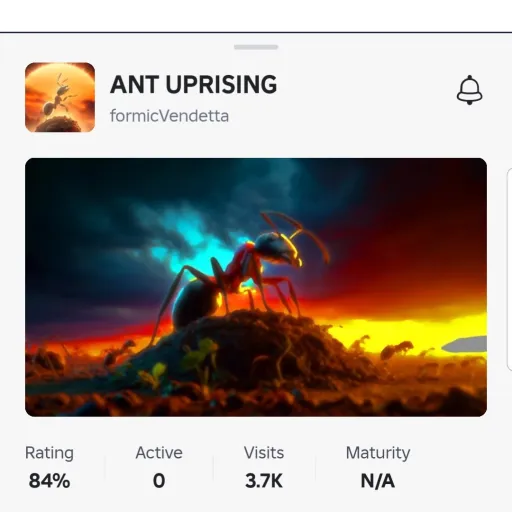Tap the gray sheet drag handle
Image resolution: width=512 pixels, height=512 pixels.
click(256, 47)
